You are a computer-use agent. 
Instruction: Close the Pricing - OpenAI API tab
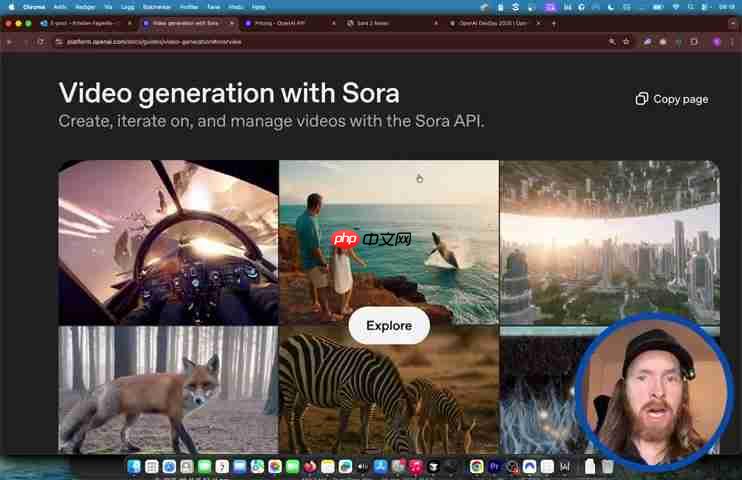(334, 23)
